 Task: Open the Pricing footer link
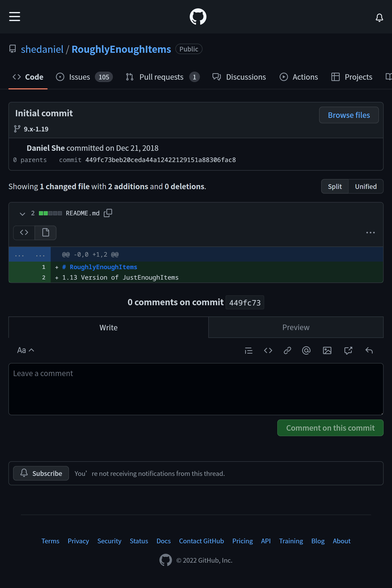click(x=243, y=541)
